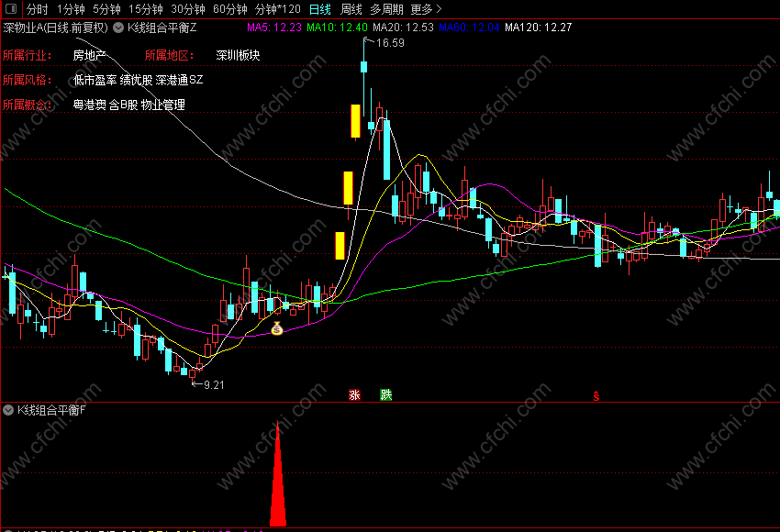Click the red 涨 marker

pyautogui.click(x=354, y=394)
